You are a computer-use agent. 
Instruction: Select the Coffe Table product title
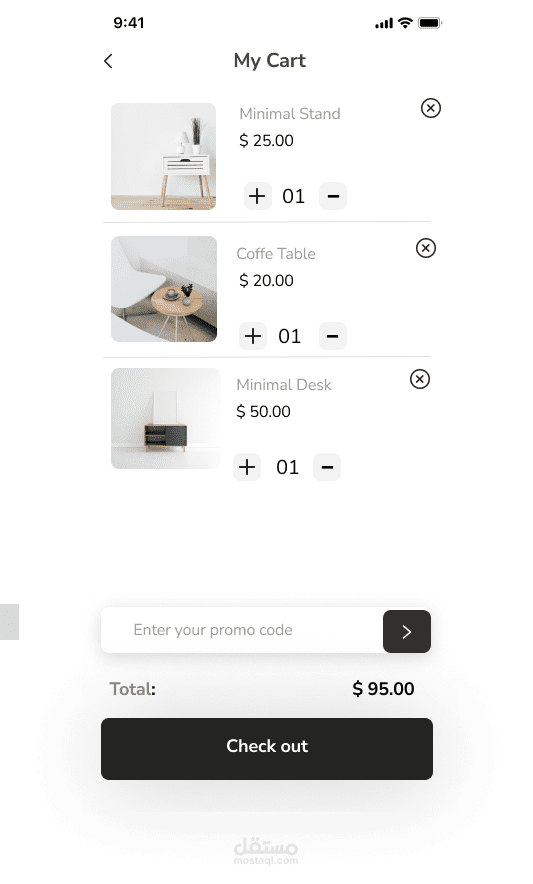tap(276, 254)
